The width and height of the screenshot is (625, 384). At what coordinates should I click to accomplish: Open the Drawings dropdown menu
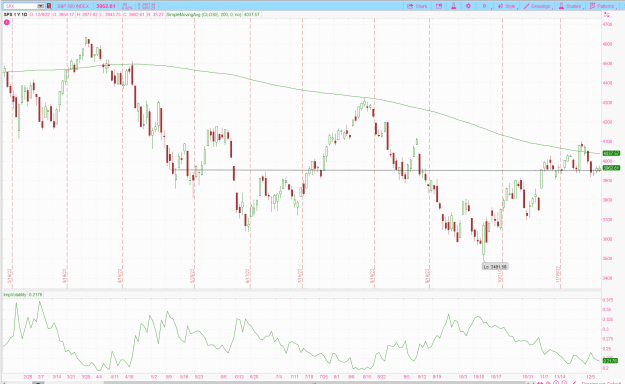click(x=538, y=6)
